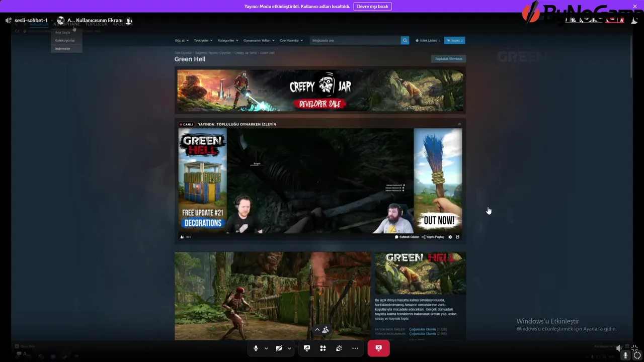Mute the microphone in call controls
Viewport: 644px width, 362px height.
pos(256,348)
